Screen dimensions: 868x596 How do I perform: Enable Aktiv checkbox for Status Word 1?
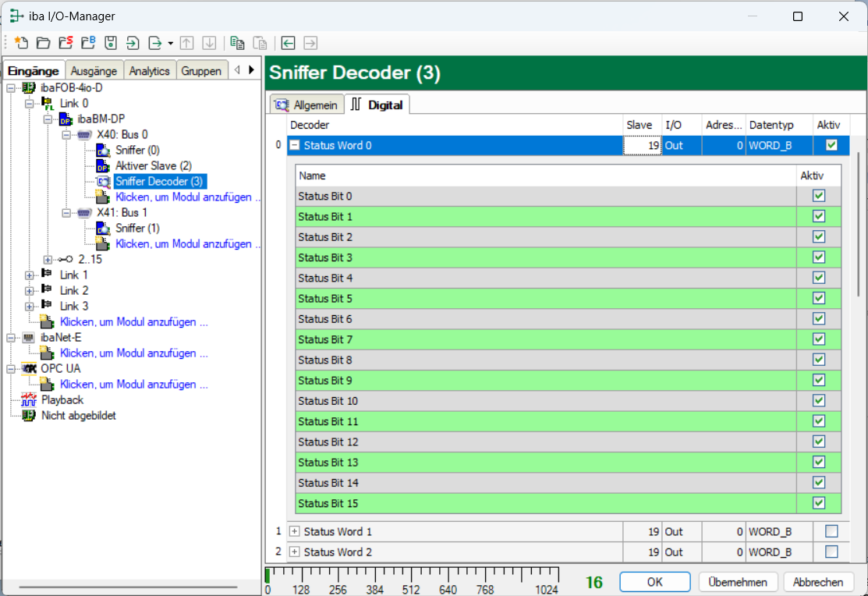point(831,531)
